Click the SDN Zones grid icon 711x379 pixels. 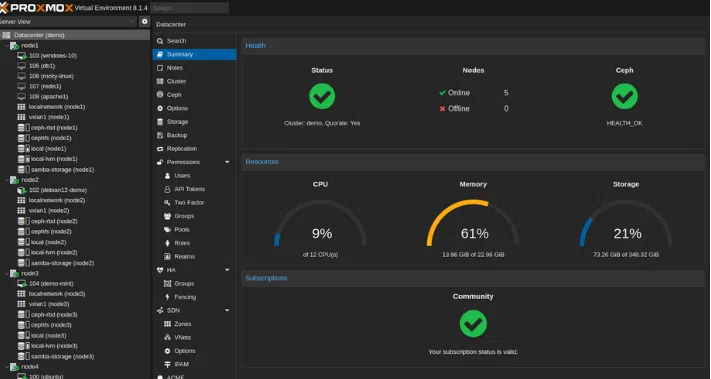coord(167,324)
